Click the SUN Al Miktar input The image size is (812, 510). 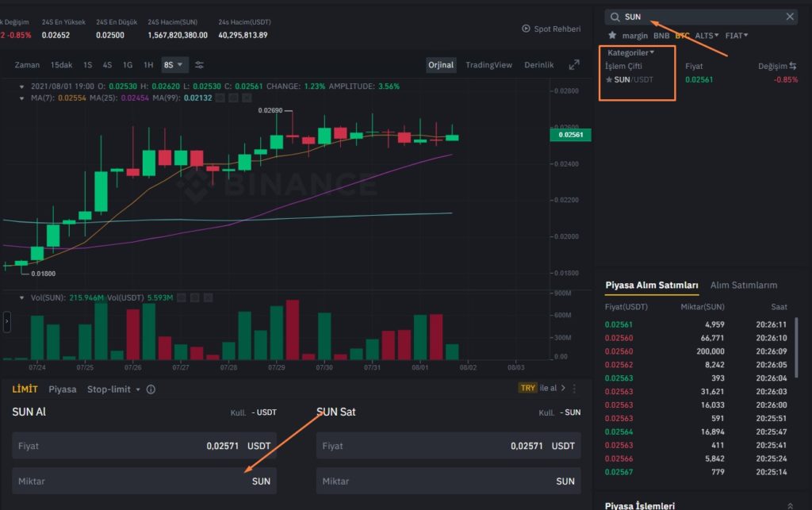(144, 481)
